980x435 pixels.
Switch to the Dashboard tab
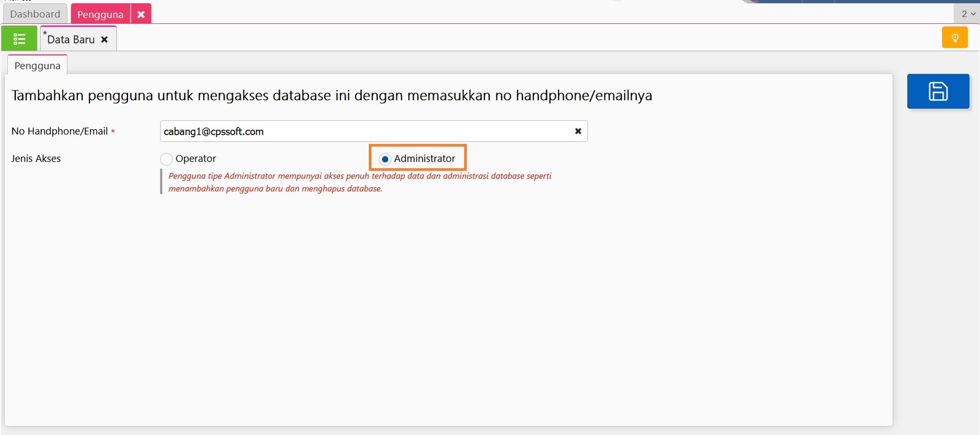pyautogui.click(x=35, y=14)
